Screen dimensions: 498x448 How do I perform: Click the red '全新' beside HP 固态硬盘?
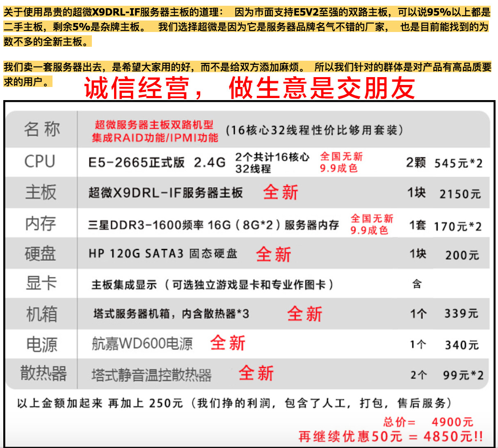coord(274,254)
